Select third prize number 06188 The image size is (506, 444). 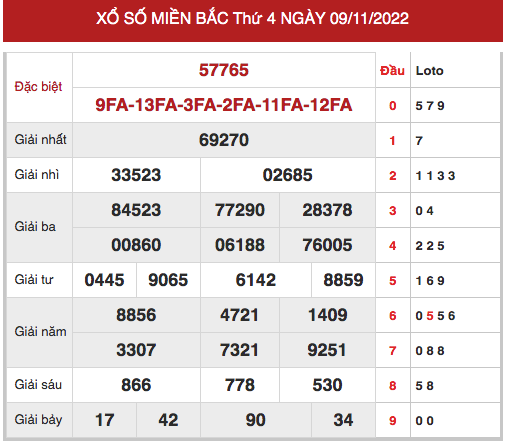(x=240, y=245)
